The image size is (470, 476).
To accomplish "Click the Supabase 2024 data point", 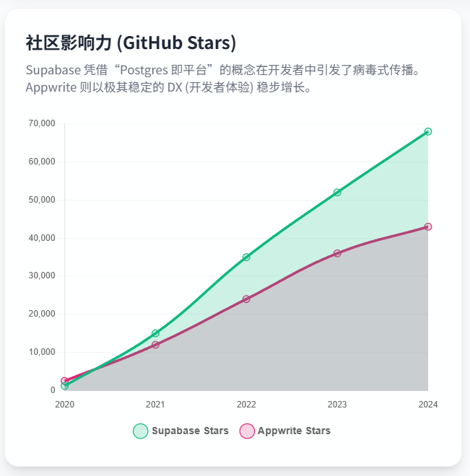I will 428,131.
